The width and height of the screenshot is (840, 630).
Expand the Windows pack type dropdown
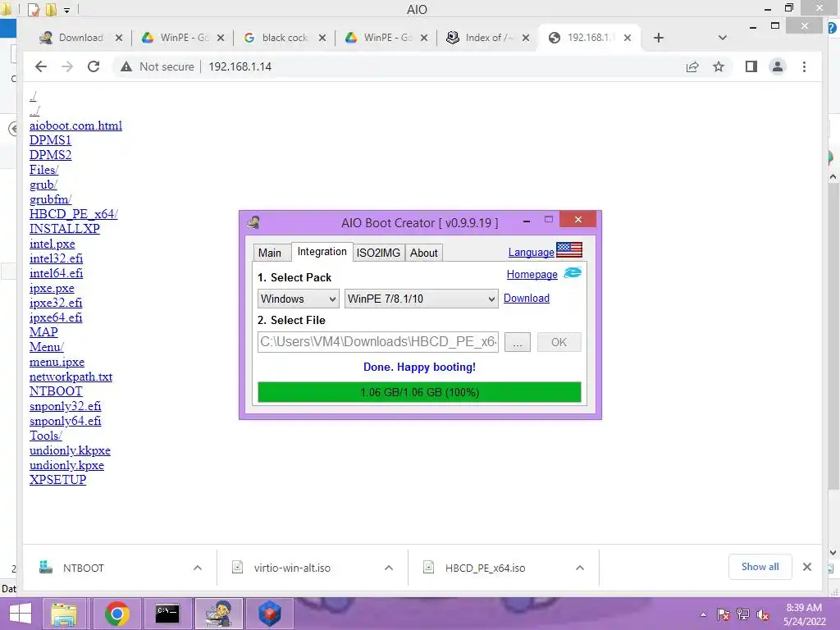tap(298, 299)
